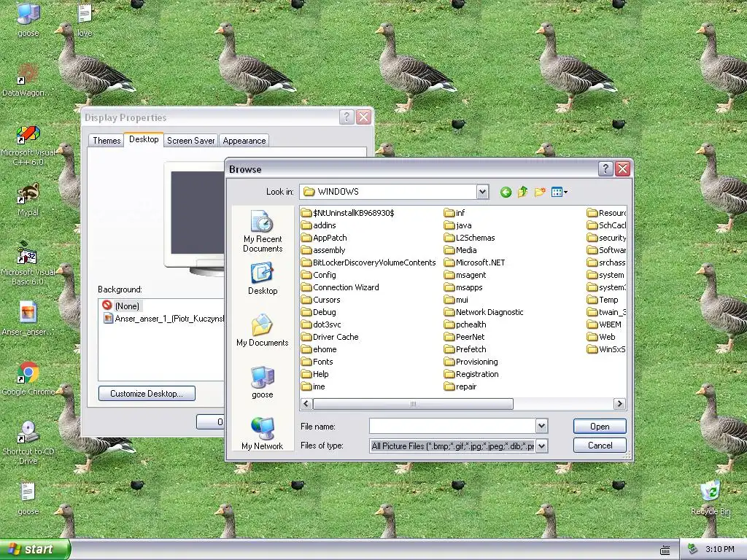Viewport: 747px width, 560px height.
Task: Open My Documents in places bar
Action: point(263,330)
